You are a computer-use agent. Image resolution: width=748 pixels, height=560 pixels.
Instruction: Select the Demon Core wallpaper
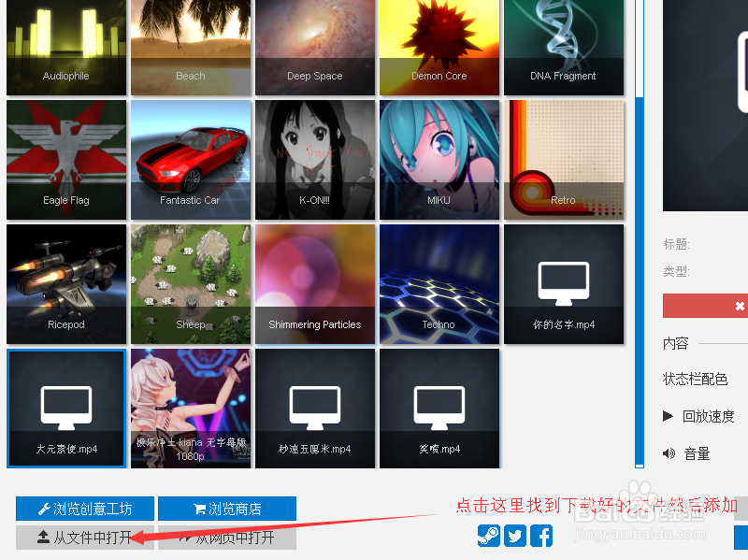click(x=439, y=48)
